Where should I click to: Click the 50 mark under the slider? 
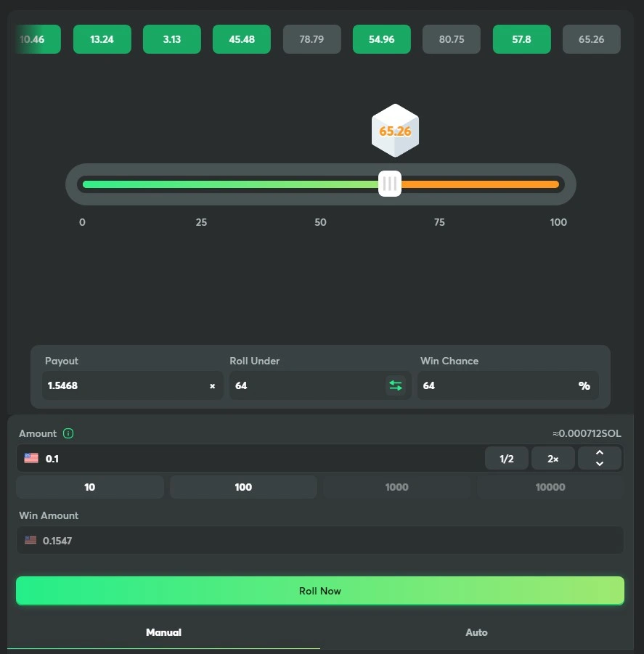pyautogui.click(x=320, y=222)
